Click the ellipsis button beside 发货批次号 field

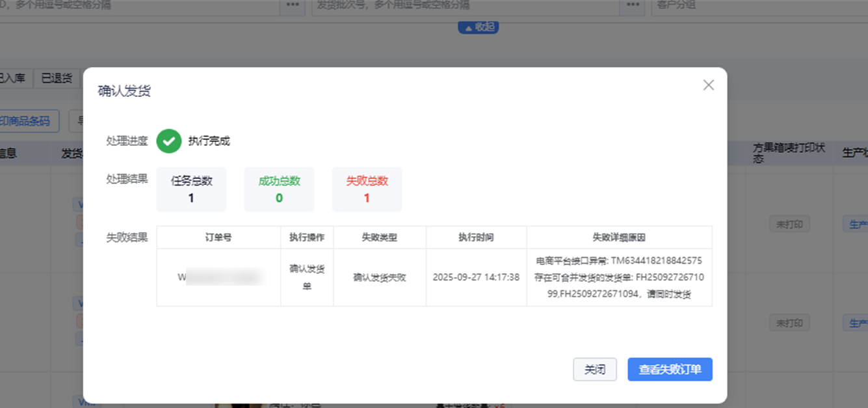pos(631,5)
